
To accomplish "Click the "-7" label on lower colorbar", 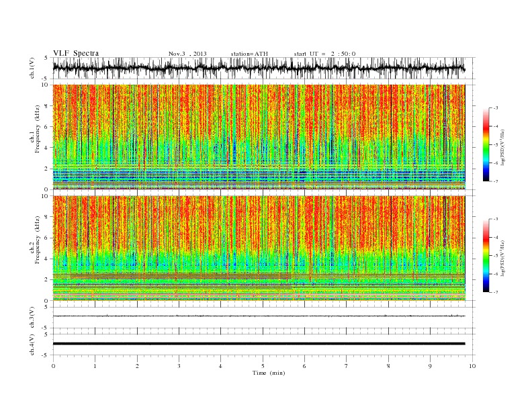I will (495, 292).
